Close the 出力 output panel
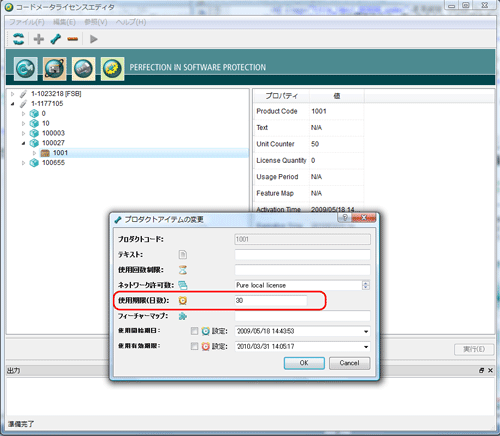 coord(490,370)
